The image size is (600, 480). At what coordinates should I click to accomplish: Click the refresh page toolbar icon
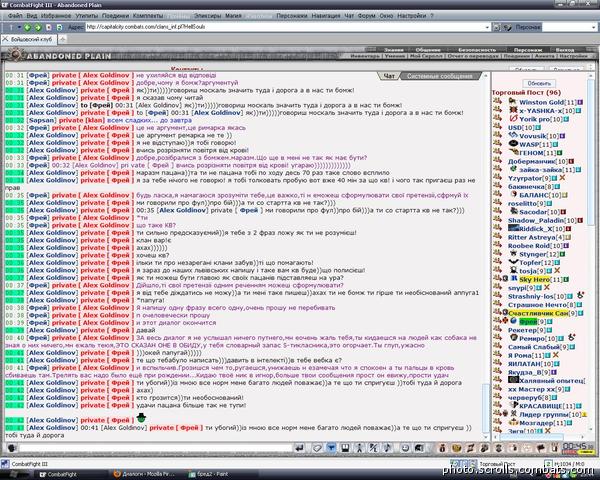click(59, 27)
